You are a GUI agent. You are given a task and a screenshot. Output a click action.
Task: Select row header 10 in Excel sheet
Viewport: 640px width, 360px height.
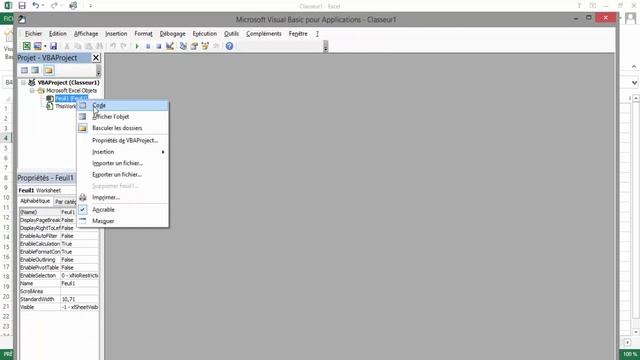[6, 198]
